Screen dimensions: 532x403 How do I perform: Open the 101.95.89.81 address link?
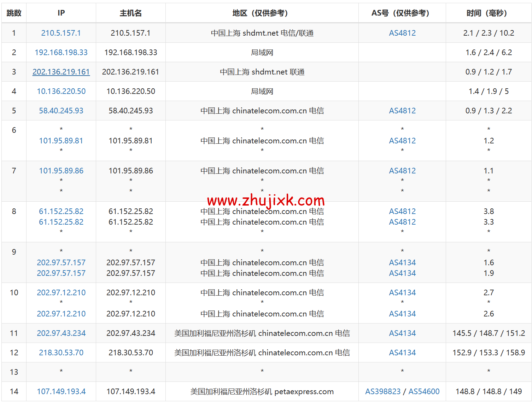coord(61,140)
